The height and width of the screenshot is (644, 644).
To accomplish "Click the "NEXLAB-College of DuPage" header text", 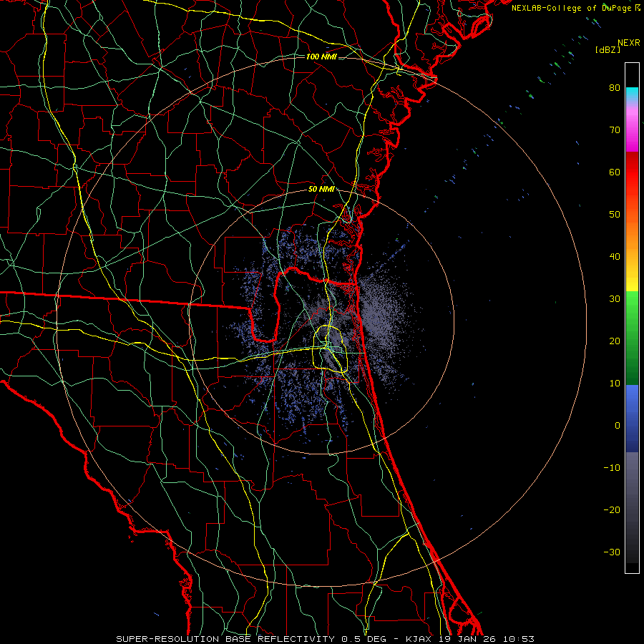I will (572, 8).
